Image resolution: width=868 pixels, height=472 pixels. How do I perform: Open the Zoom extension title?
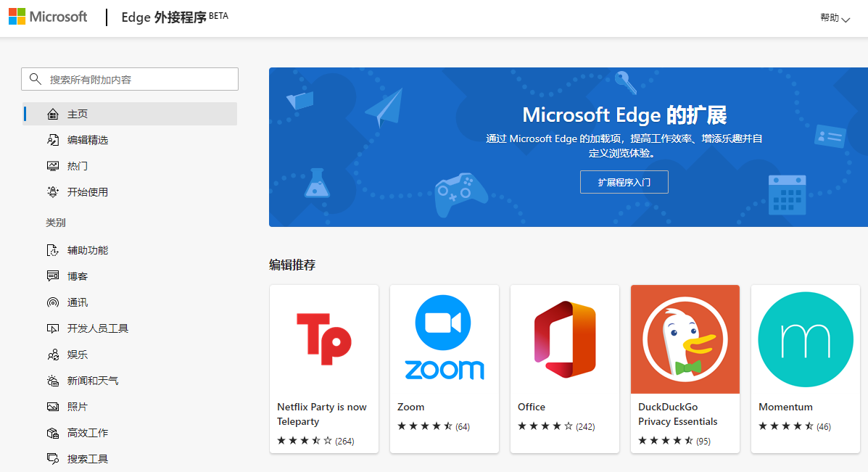click(x=410, y=407)
